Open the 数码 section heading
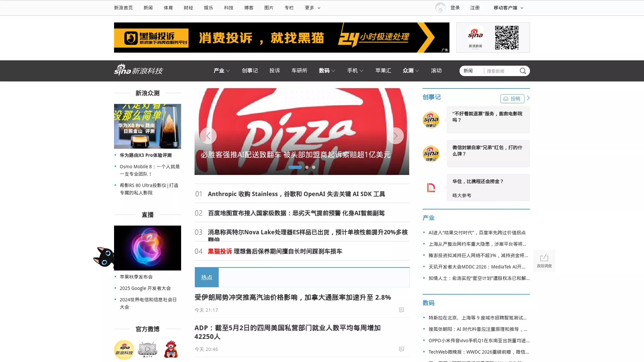644x362 pixels. coord(429,303)
